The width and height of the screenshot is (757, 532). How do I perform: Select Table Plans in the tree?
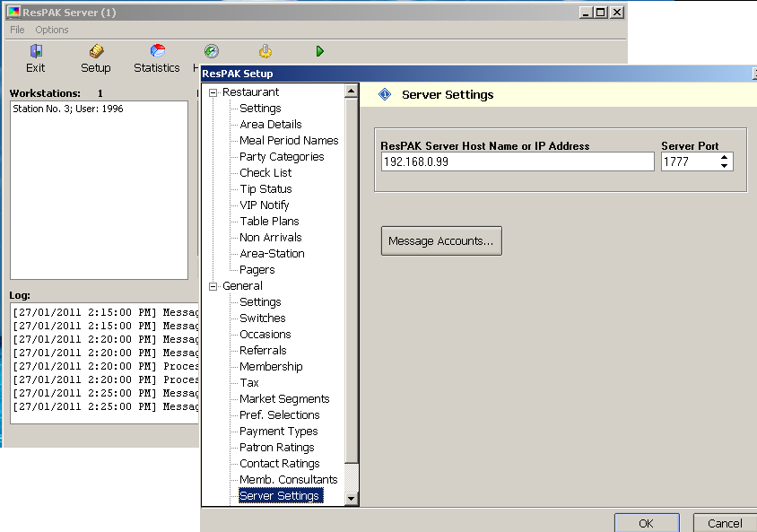coord(269,221)
